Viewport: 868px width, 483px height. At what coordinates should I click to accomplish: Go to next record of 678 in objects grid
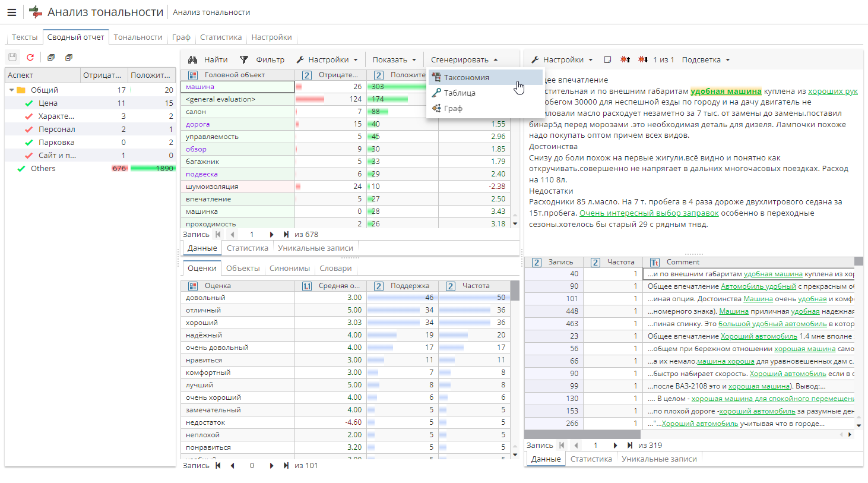pos(271,235)
